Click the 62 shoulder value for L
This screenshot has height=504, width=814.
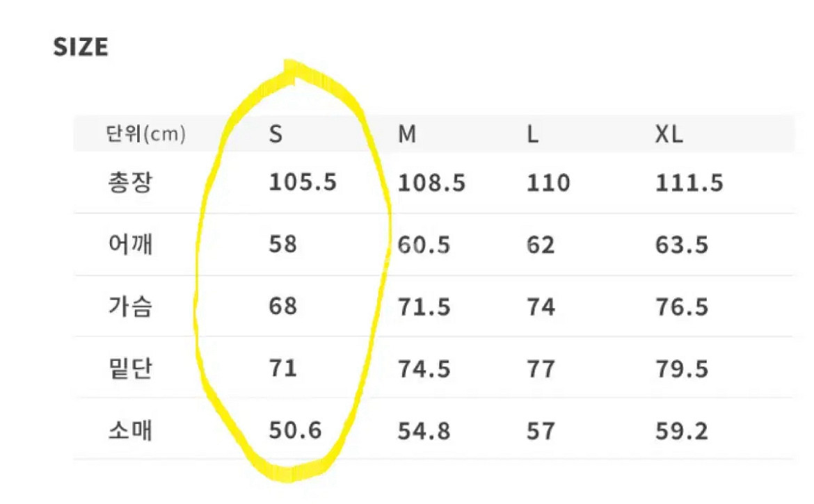(x=541, y=245)
